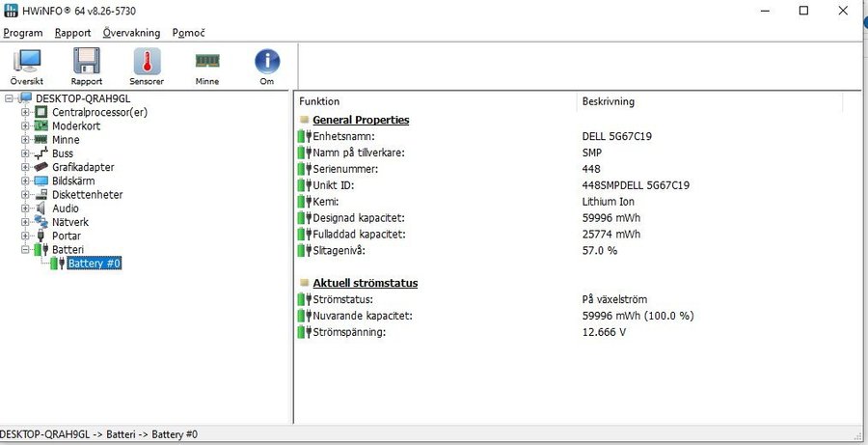
Task: Maximize the HWiNFO window
Action: coord(803,11)
